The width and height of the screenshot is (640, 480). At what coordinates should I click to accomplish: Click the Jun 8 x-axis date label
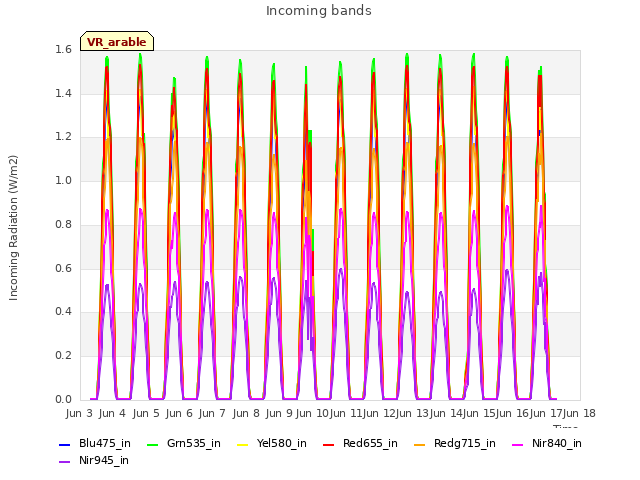(x=246, y=413)
